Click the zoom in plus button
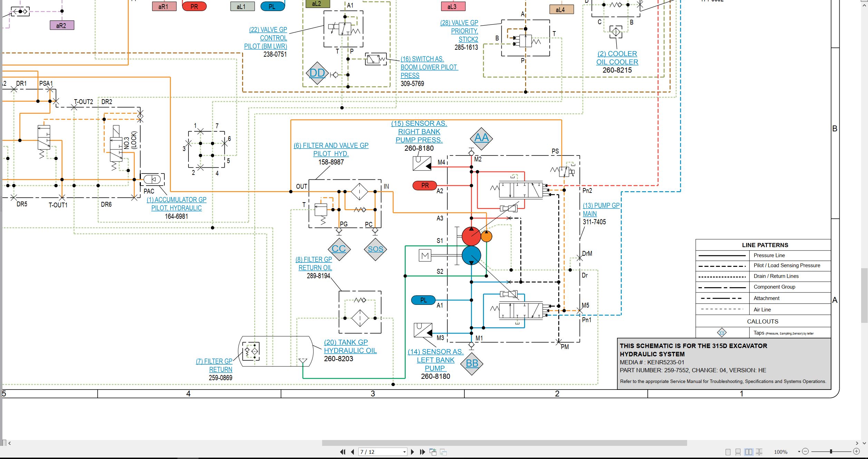 [x=856, y=451]
